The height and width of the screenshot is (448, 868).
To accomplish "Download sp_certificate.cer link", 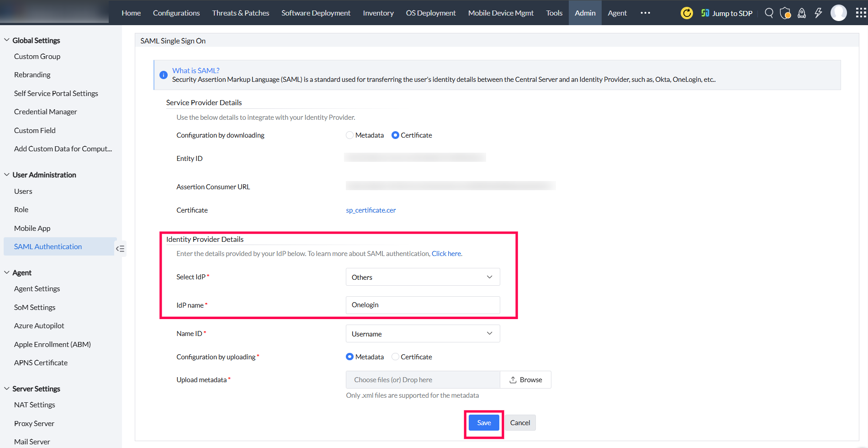I will (x=371, y=210).
